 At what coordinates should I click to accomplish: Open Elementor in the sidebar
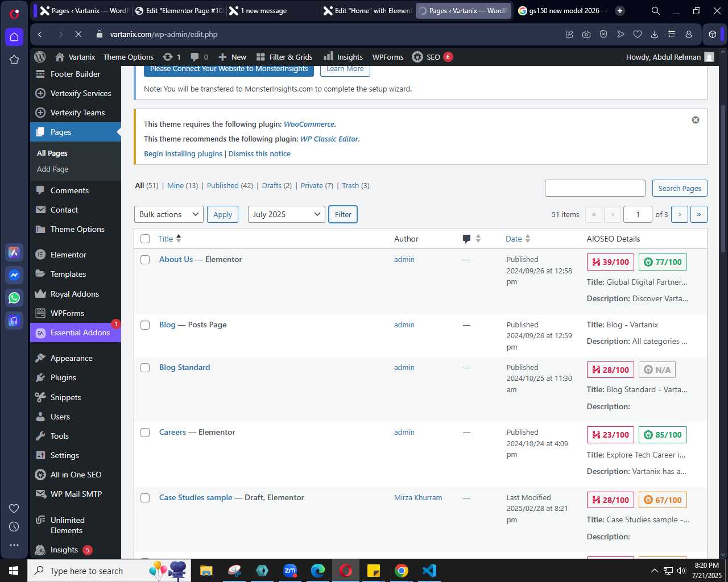coord(68,255)
